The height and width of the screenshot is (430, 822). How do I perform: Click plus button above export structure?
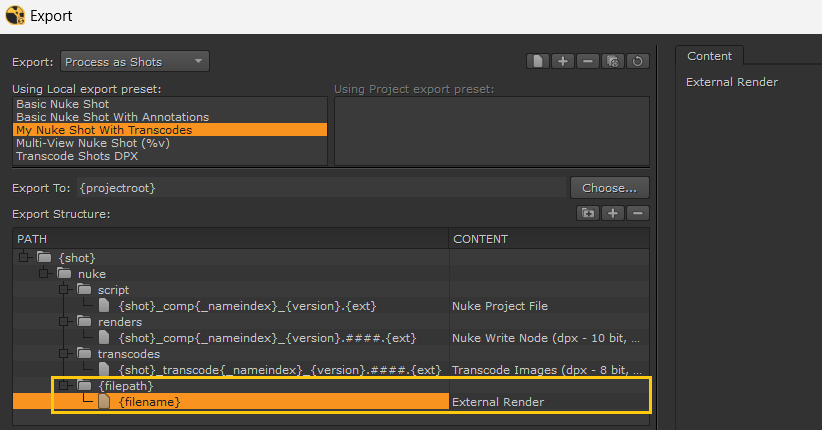[x=613, y=213]
